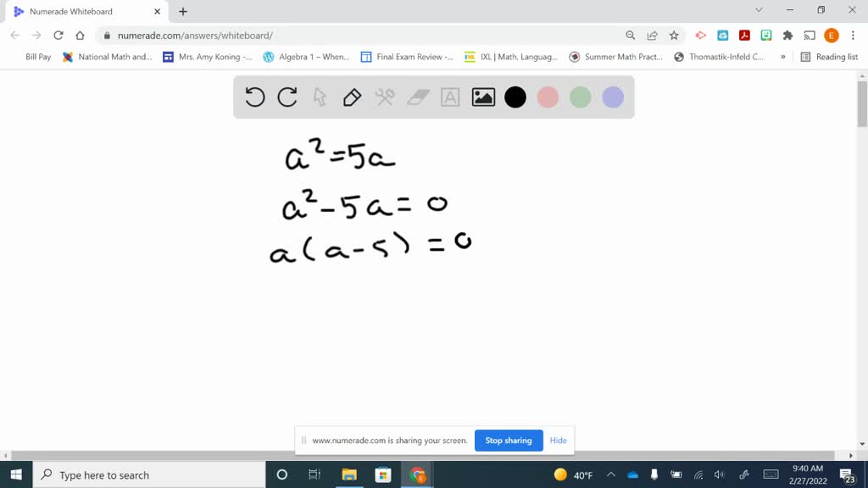
Task: Choose the Eraser tool
Action: pos(417,97)
